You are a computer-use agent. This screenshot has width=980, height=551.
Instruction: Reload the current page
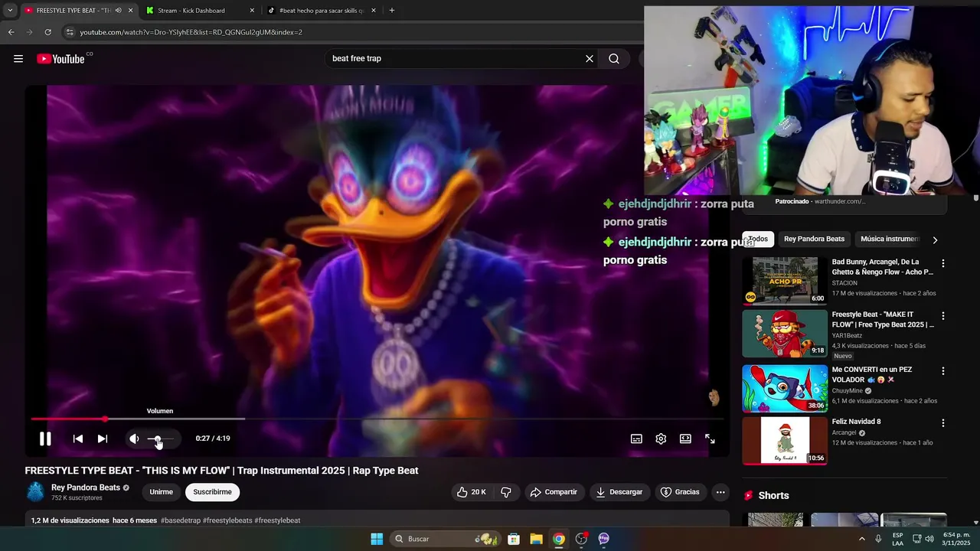coord(47,32)
